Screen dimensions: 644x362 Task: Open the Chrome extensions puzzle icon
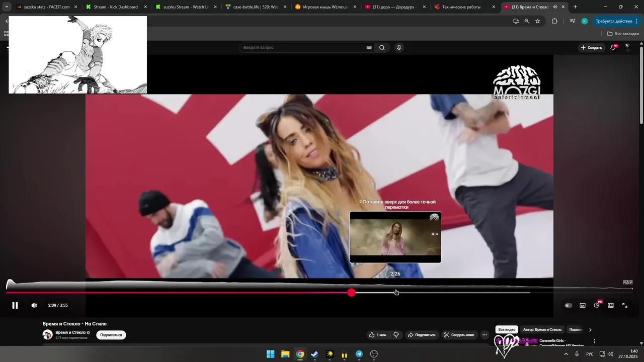554,21
